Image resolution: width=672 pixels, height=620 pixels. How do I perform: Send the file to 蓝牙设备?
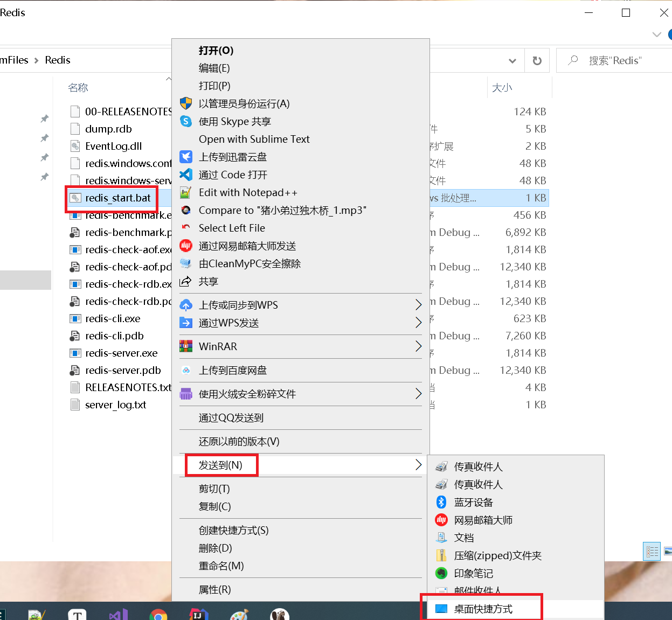click(x=474, y=502)
